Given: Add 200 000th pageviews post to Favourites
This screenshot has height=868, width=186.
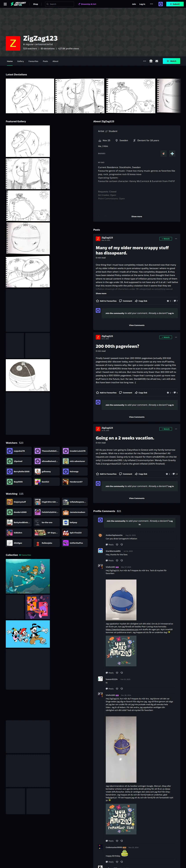Looking at the screenshot, I should pos(106,393).
